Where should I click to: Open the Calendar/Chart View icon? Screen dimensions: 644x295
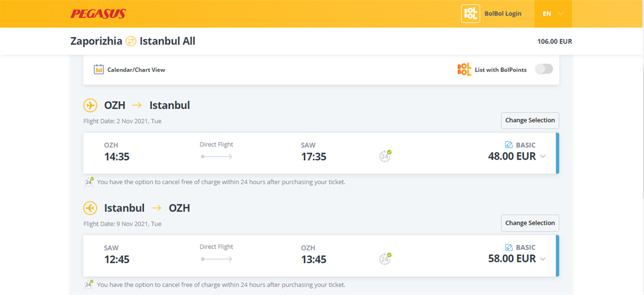(x=99, y=70)
